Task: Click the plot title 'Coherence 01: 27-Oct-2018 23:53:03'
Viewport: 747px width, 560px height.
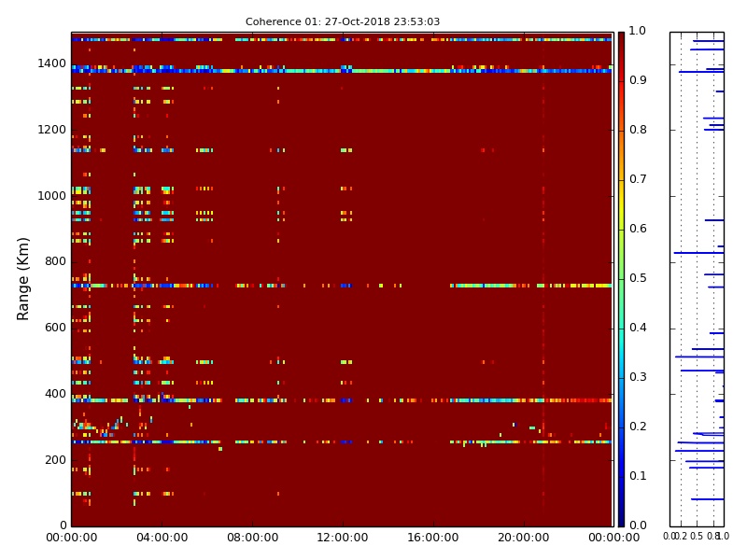Action: pyautogui.click(x=343, y=21)
